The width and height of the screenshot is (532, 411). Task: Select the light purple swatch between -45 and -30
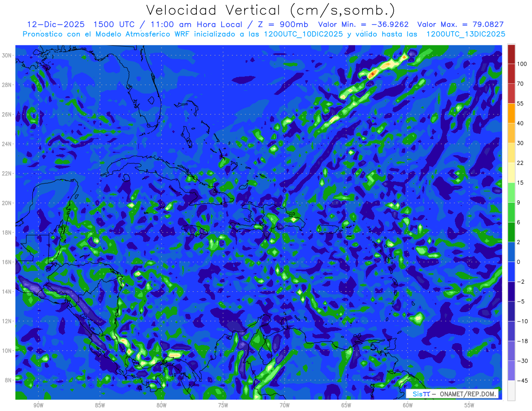[511, 370]
